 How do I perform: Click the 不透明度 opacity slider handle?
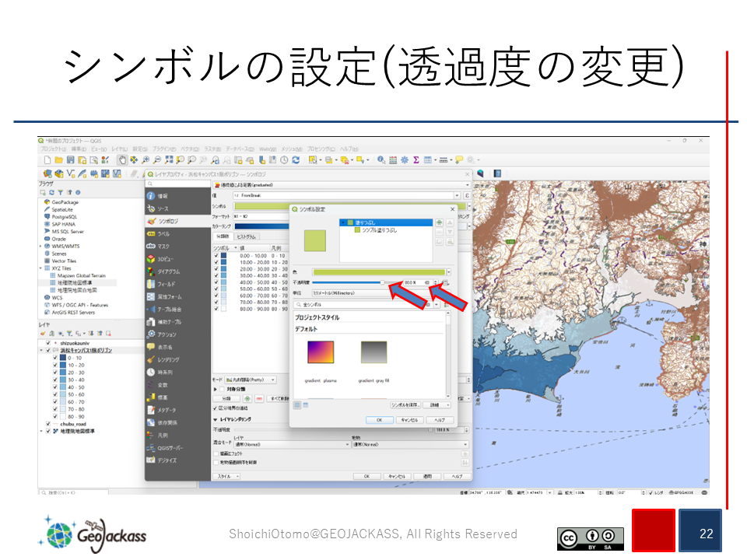coord(382,282)
